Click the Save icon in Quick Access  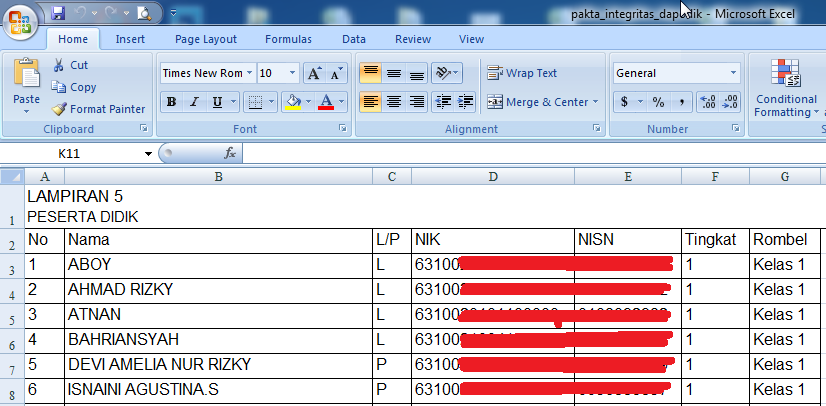58,13
